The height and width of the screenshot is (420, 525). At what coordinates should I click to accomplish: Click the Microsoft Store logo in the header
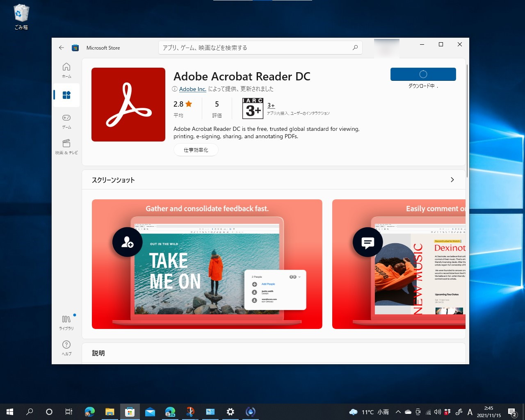coord(75,48)
